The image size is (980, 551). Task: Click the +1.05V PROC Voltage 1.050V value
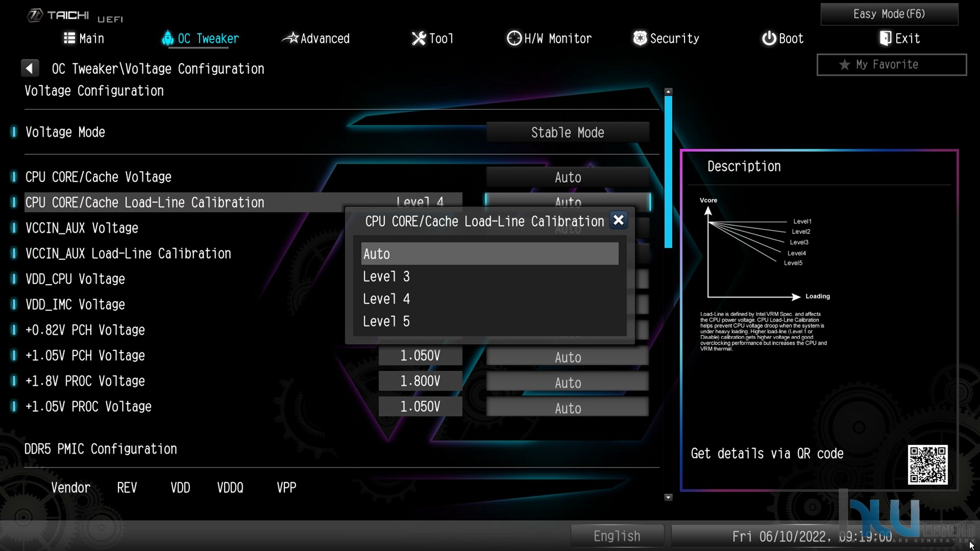[420, 407]
